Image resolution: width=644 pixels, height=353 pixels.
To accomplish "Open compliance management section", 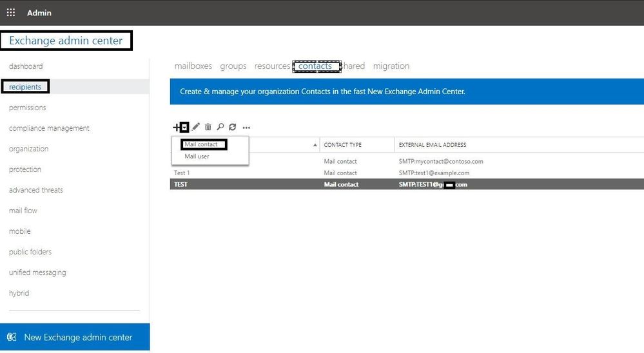I will pos(49,128).
